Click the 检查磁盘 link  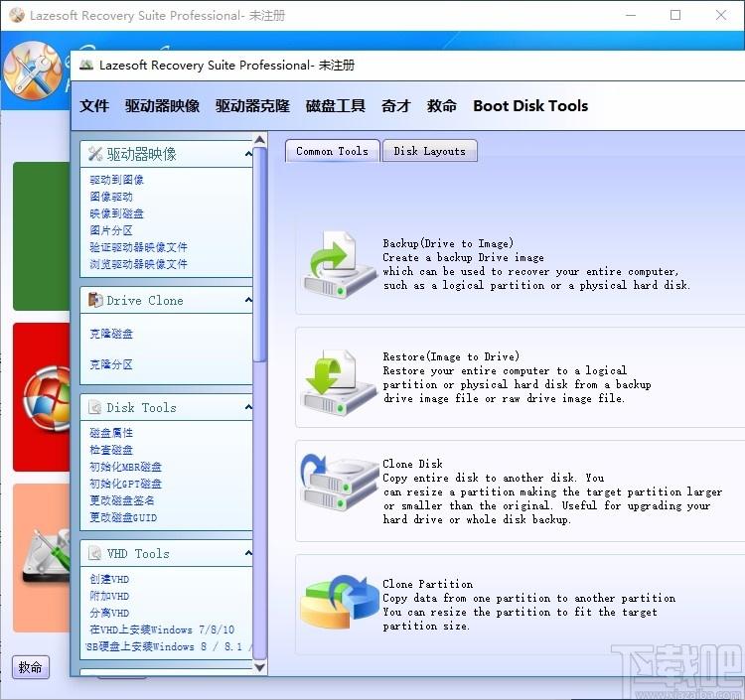coord(111,450)
